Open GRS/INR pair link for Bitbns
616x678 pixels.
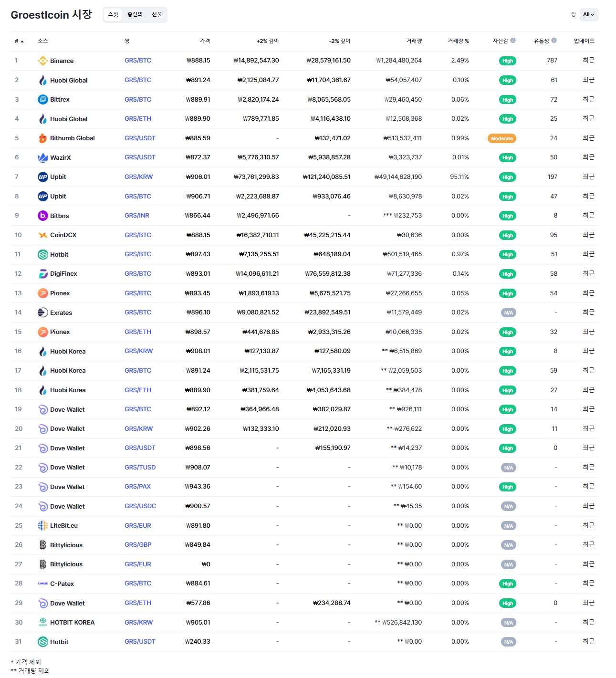(x=137, y=216)
